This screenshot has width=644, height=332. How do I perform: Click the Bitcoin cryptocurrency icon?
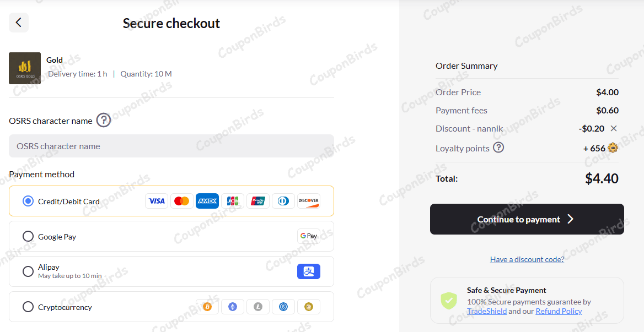point(207,307)
